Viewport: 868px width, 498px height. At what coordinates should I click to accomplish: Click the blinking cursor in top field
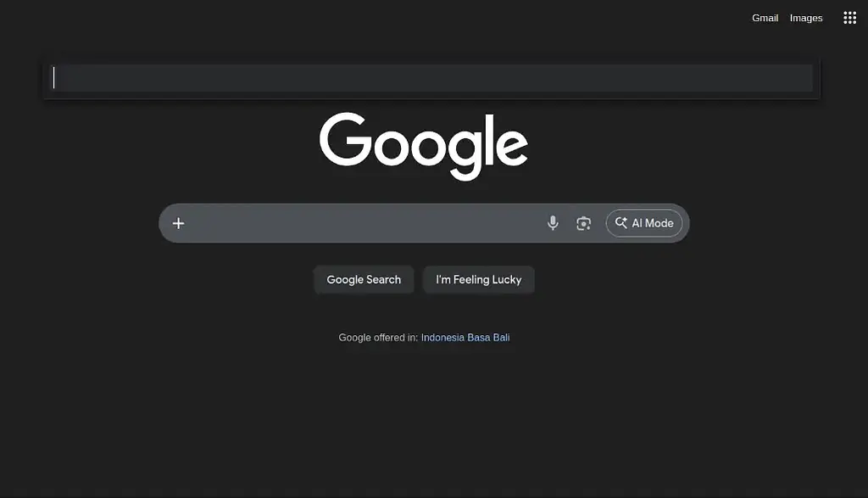(x=53, y=77)
